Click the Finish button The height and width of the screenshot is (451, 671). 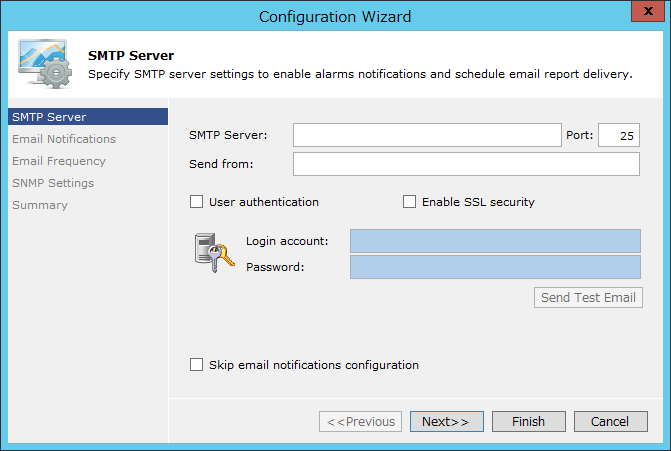coord(529,421)
